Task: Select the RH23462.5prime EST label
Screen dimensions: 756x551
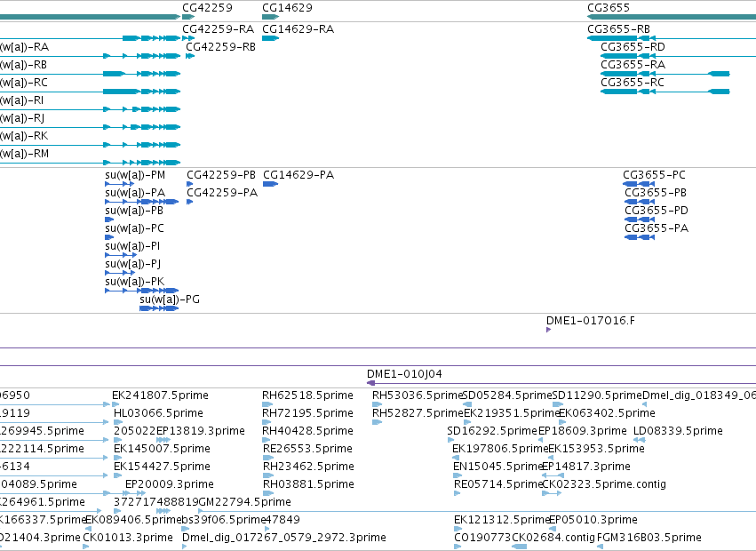Action: pyautogui.click(x=308, y=467)
